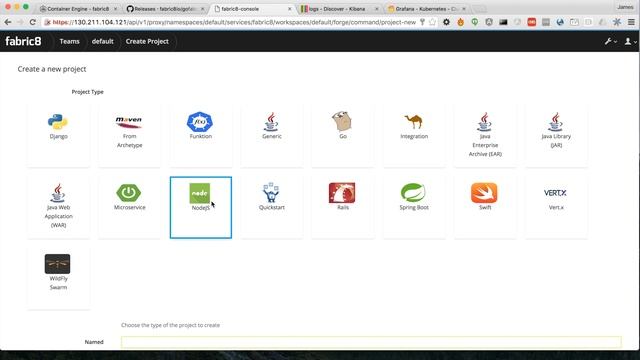This screenshot has height=360, width=640.
Task: Select the Microservice project type
Action: pyautogui.click(x=129, y=207)
